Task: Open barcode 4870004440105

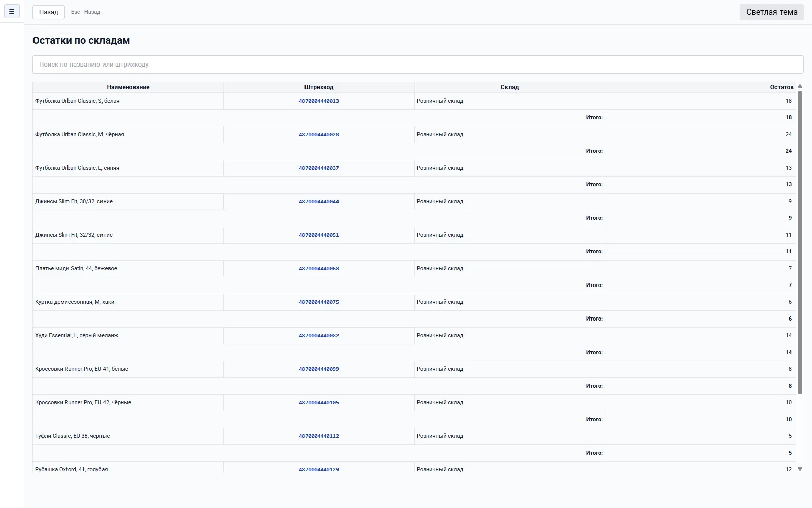Action: [319, 403]
